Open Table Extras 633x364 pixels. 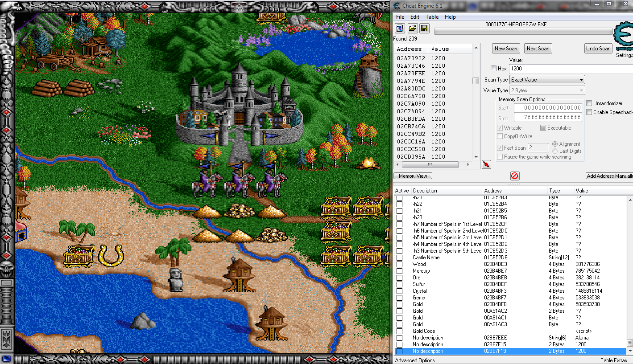pos(613,360)
